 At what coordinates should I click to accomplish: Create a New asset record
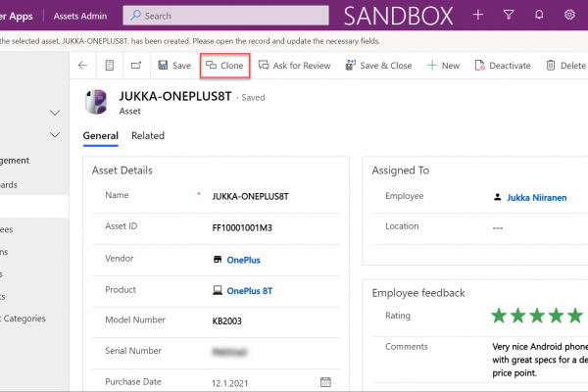(x=443, y=66)
